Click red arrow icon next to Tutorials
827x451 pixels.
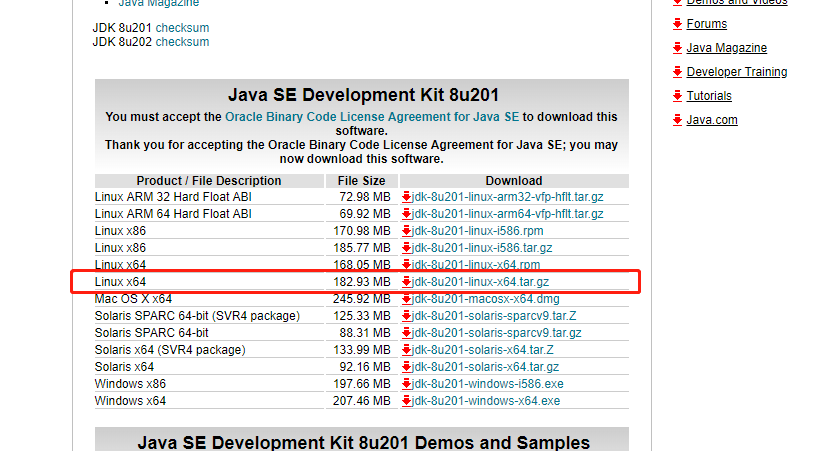pos(678,96)
